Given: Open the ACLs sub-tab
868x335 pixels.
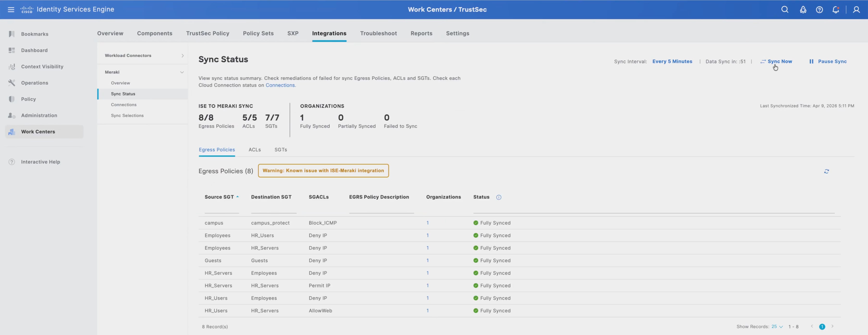Looking at the screenshot, I should coord(254,150).
